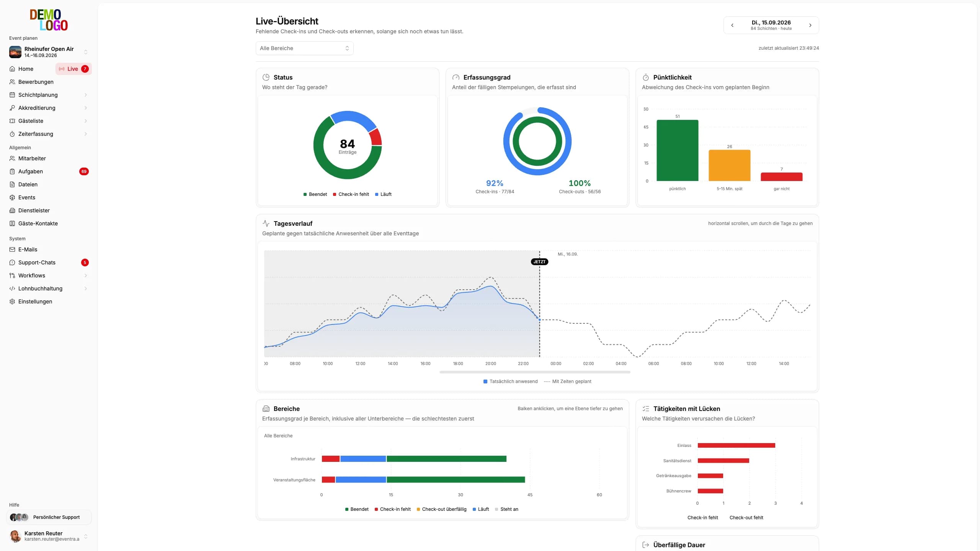Click the Schichtplanung calendar icon
This screenshot has width=980, height=551.
click(x=12, y=95)
